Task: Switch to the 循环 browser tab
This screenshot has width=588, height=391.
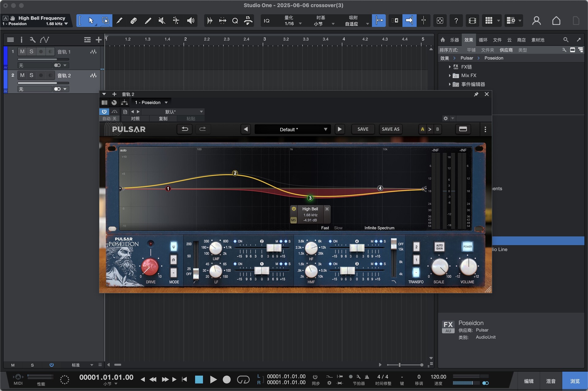Action: (x=483, y=40)
